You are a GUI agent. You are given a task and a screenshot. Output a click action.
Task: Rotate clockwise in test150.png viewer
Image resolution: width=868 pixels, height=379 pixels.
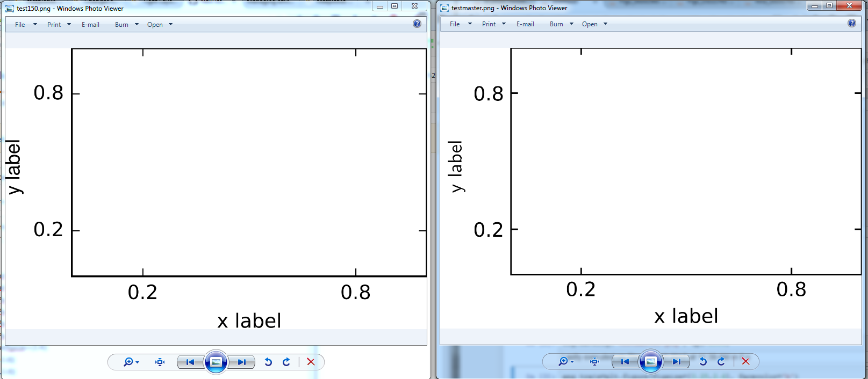tap(286, 362)
